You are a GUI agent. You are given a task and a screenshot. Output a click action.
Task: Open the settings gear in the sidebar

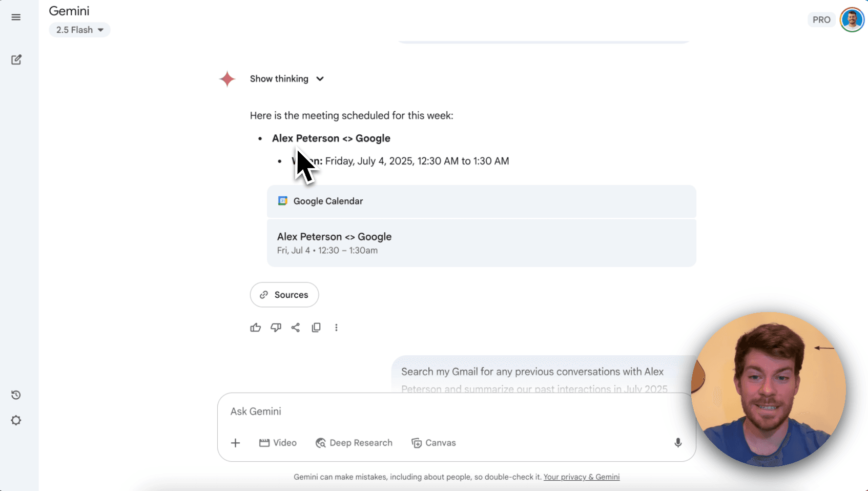point(16,420)
